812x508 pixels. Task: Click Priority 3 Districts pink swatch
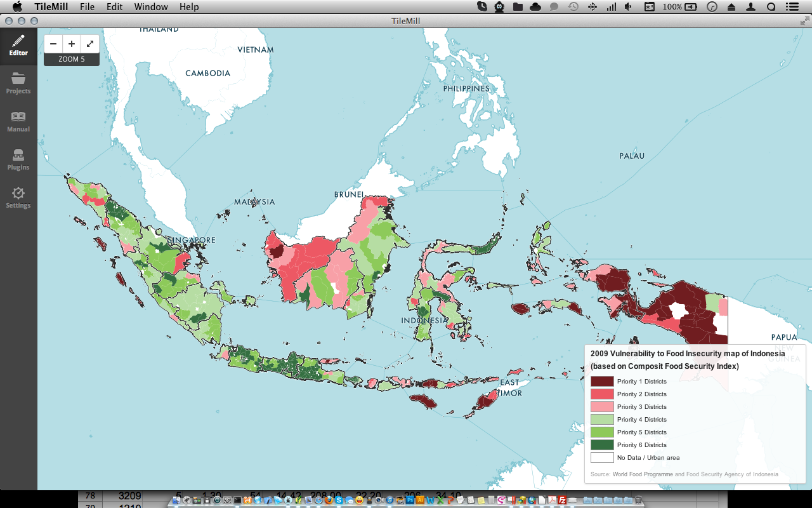pos(602,406)
